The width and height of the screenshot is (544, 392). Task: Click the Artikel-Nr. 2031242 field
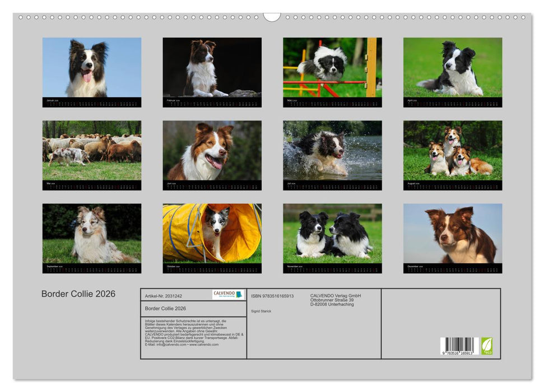coord(164,296)
